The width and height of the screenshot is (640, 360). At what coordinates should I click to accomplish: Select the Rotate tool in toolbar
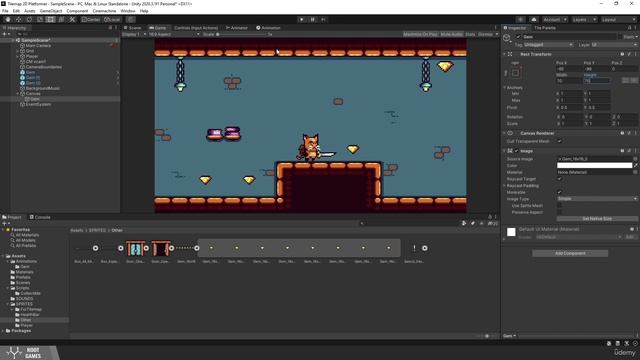click(x=29, y=19)
